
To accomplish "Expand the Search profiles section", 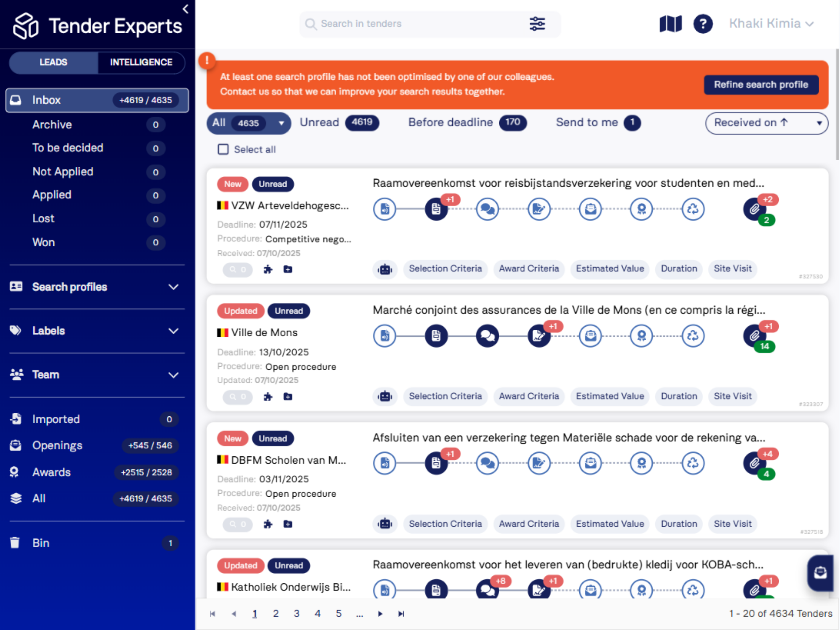I will click(97, 287).
